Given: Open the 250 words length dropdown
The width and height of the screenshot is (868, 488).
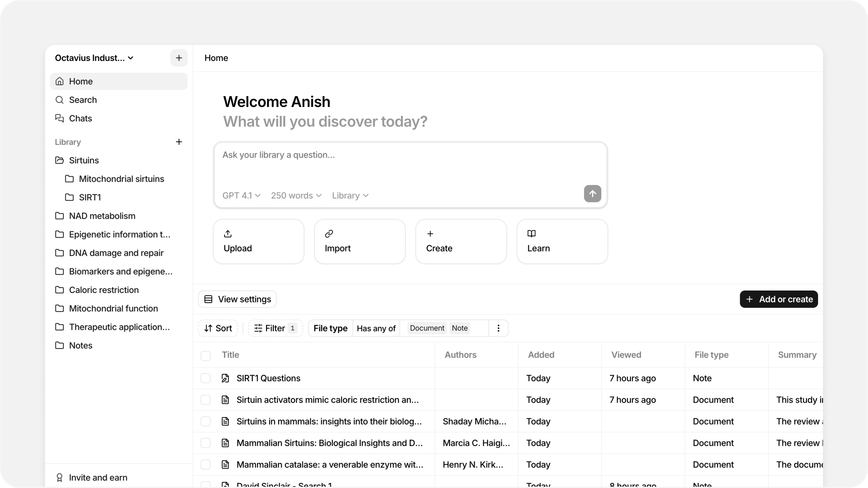Looking at the screenshot, I should coord(296,195).
